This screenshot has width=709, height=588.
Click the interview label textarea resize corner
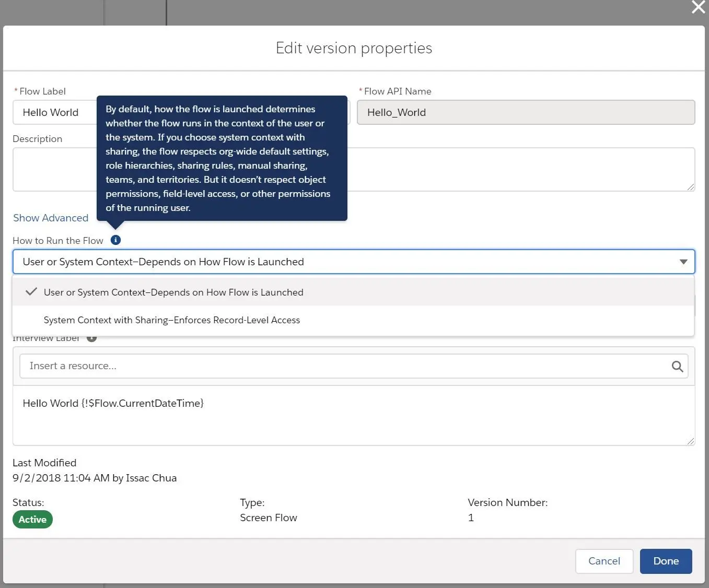click(x=691, y=441)
